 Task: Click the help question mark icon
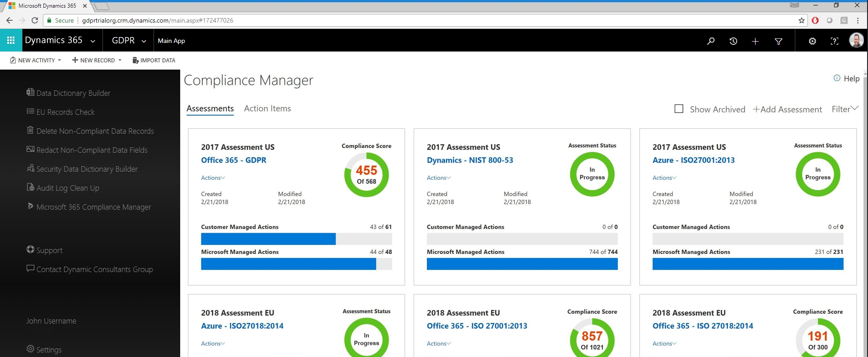(x=835, y=41)
